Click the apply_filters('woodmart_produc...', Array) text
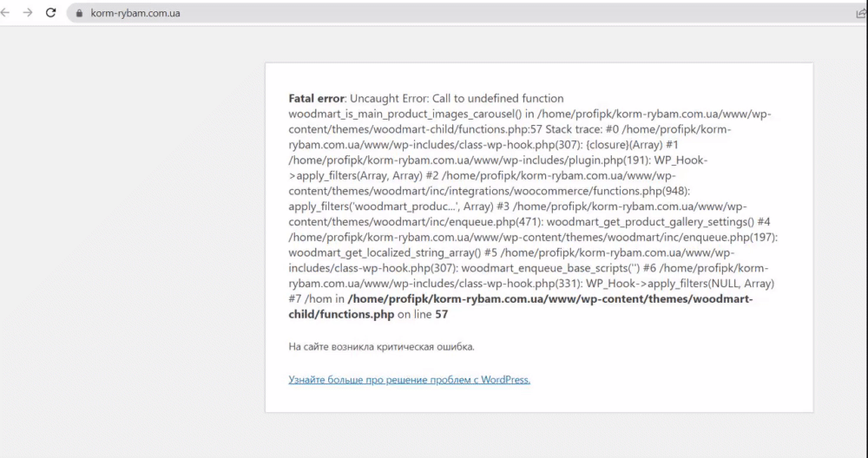868x458 pixels. coord(389,206)
